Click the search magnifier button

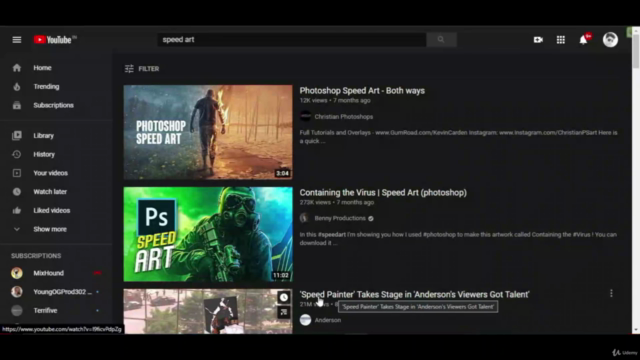point(441,40)
